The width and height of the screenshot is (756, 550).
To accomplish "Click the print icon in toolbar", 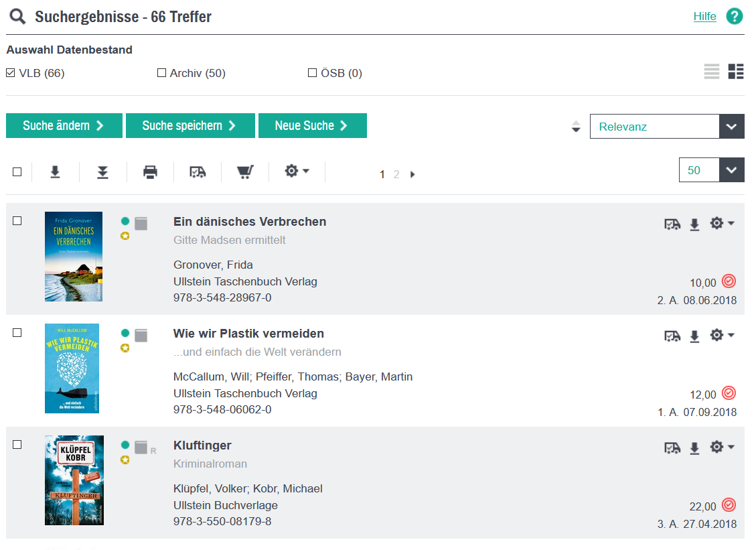I will [x=150, y=173].
